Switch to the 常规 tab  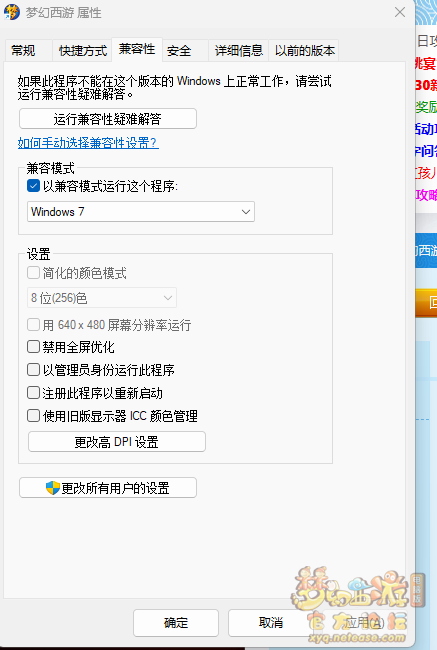click(23, 51)
